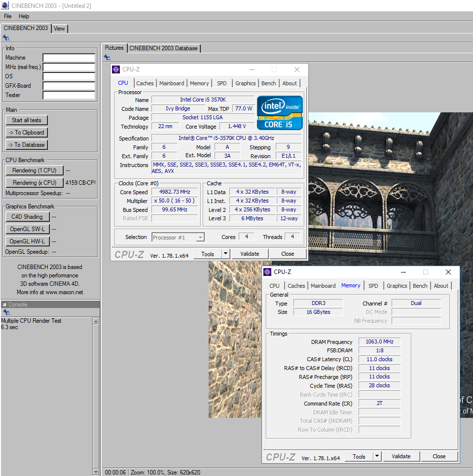Screen dimensions: 473x476
Task: Click the pin icon under the Pictures tab
Action: (x=107, y=57)
